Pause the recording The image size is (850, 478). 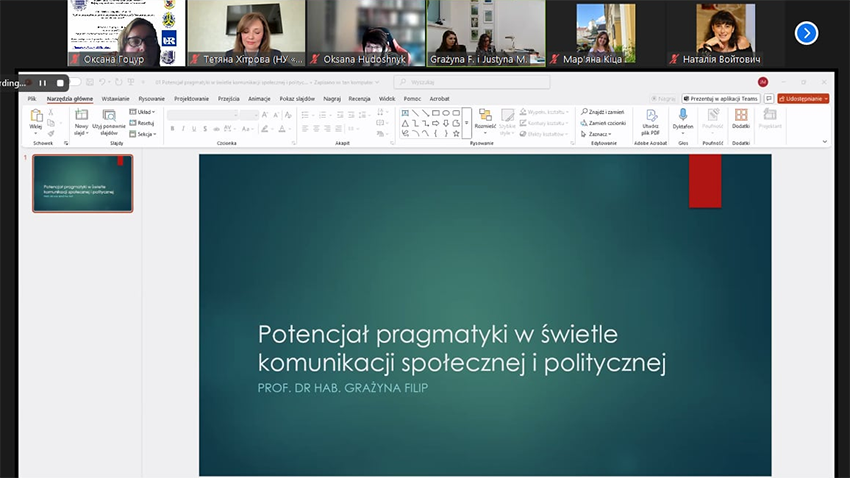(43, 83)
